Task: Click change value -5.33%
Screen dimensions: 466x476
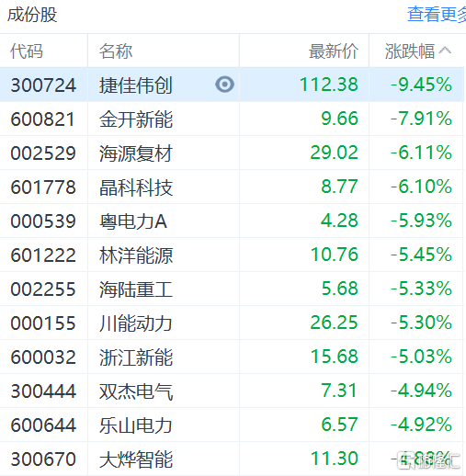Action: [421, 289]
